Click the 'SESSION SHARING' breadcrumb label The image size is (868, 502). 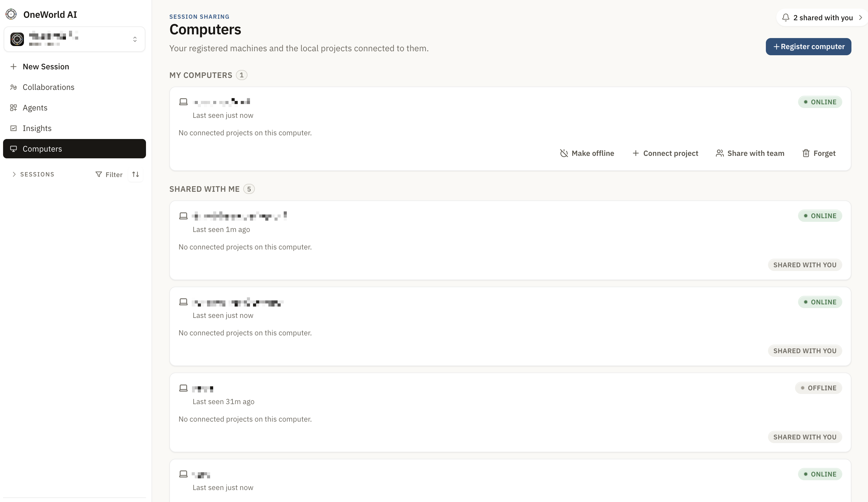[x=199, y=17]
